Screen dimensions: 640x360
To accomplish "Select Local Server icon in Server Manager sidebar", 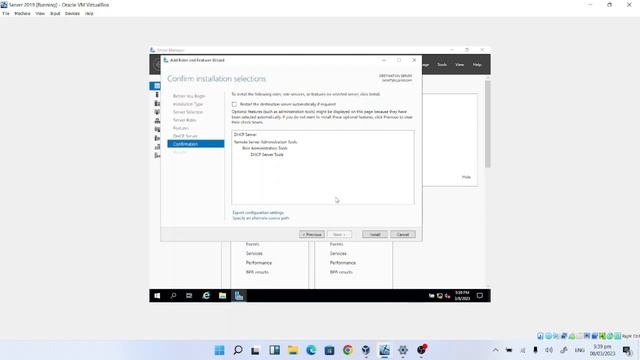I will click(157, 95).
